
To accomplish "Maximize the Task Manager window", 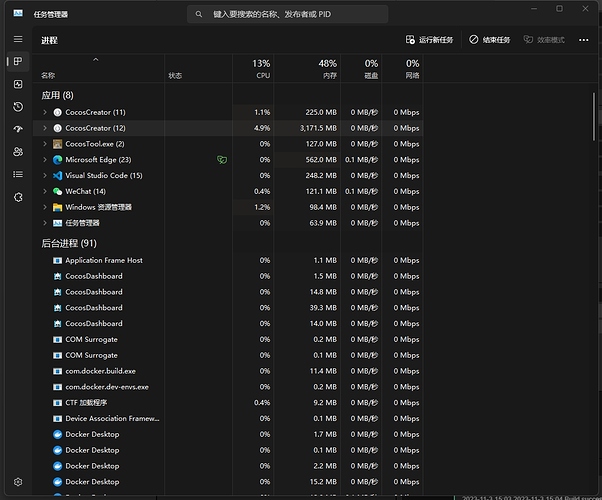I will click(x=559, y=8).
